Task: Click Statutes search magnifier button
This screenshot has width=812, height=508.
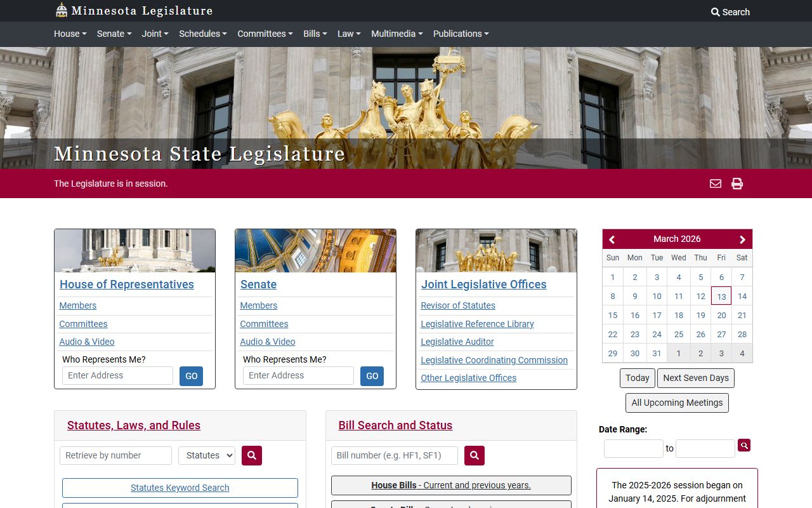Action: coord(252,455)
